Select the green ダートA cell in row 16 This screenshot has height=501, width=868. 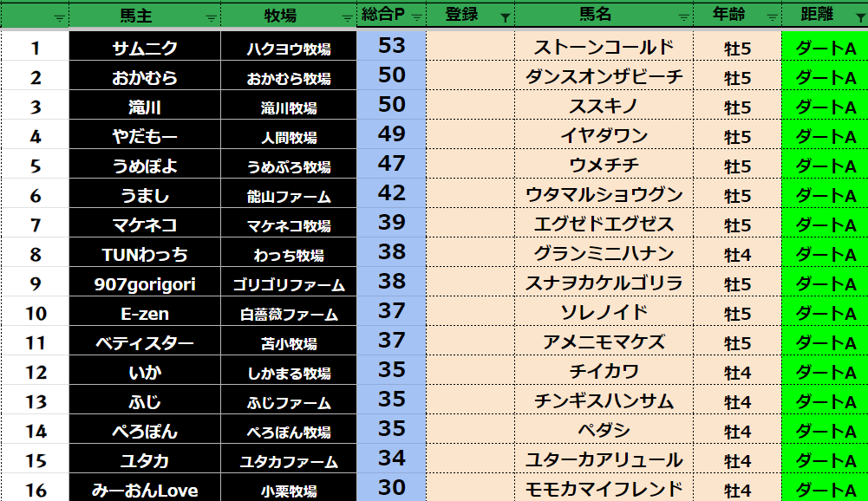[x=825, y=490]
